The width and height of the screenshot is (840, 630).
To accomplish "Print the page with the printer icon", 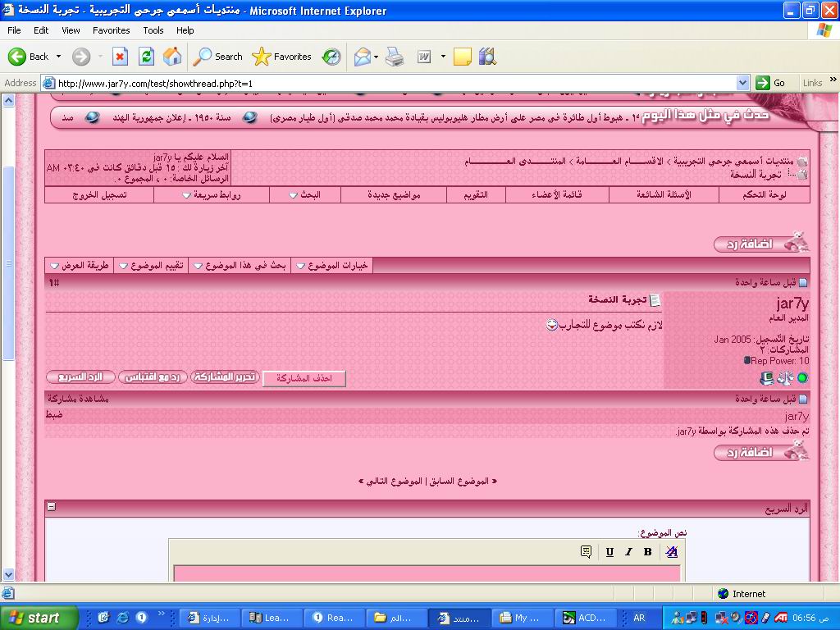I will coord(395,57).
